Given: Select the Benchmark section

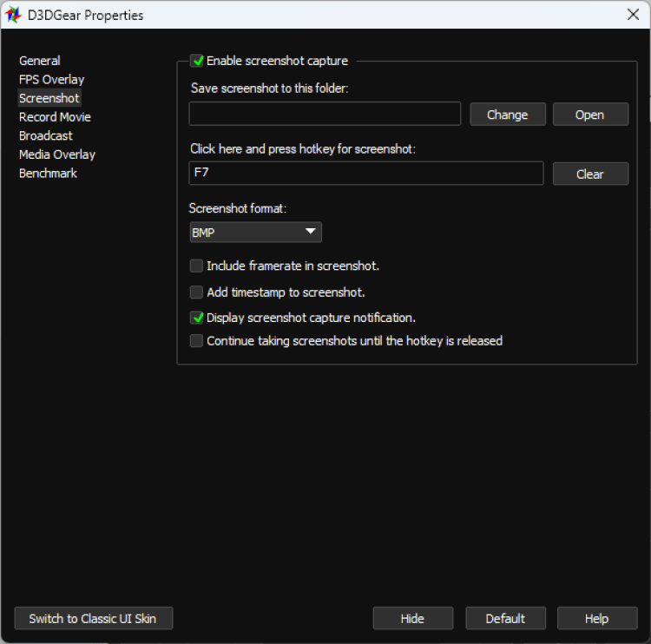Looking at the screenshot, I should click(x=48, y=174).
